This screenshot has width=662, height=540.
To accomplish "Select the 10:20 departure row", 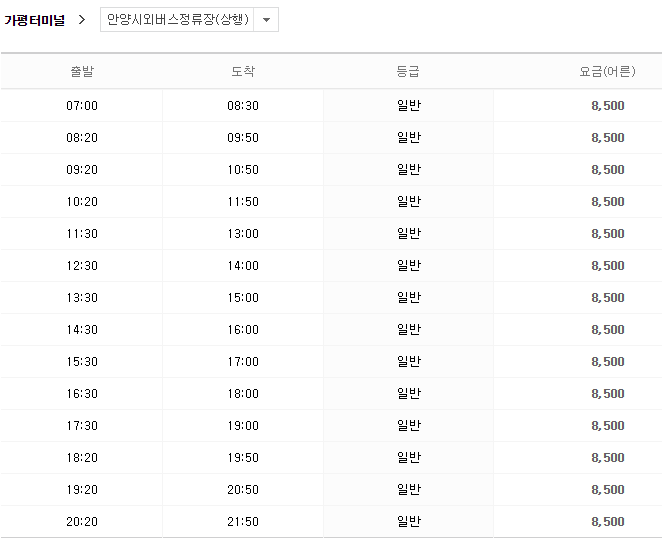I will [331, 202].
